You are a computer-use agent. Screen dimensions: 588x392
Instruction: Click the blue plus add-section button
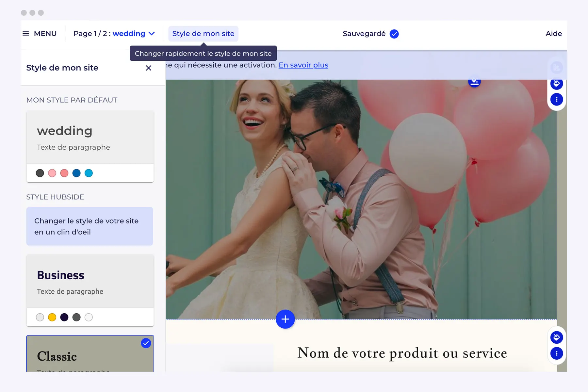(285, 319)
